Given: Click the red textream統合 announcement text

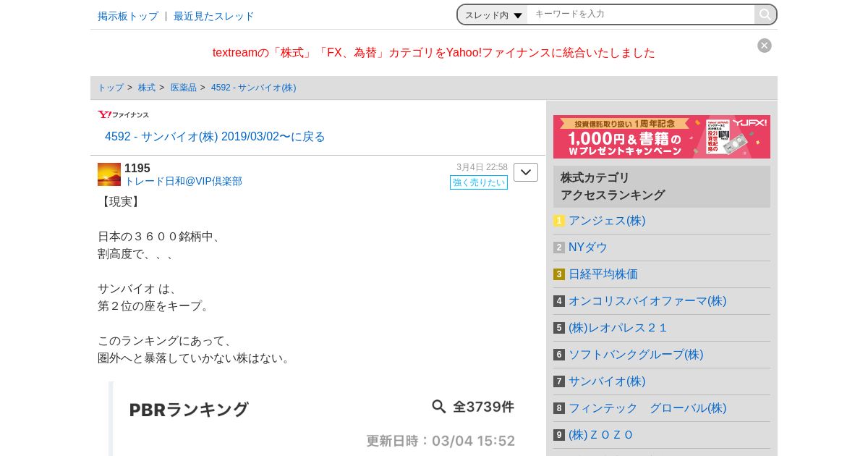Looking at the screenshot, I should pyautogui.click(x=434, y=53).
